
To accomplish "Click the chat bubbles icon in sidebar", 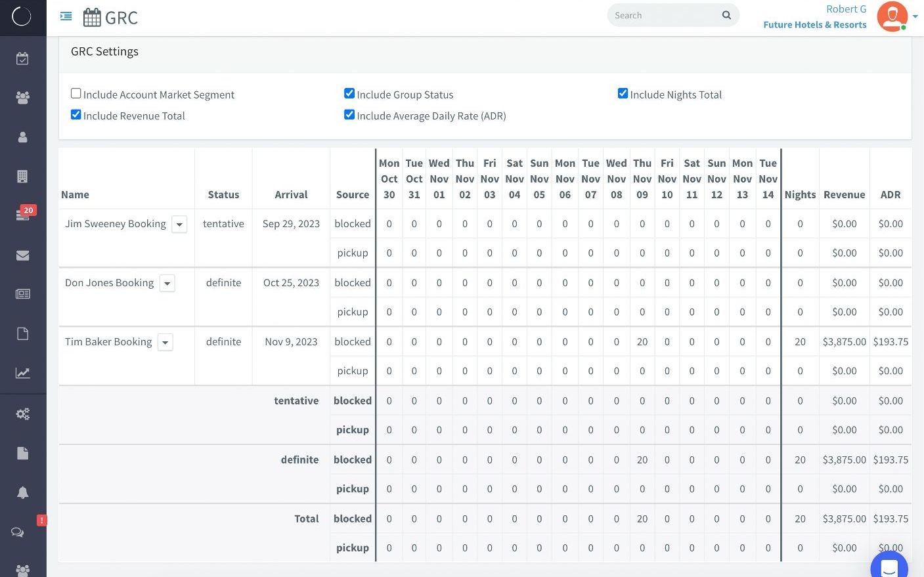I will click(x=18, y=532).
